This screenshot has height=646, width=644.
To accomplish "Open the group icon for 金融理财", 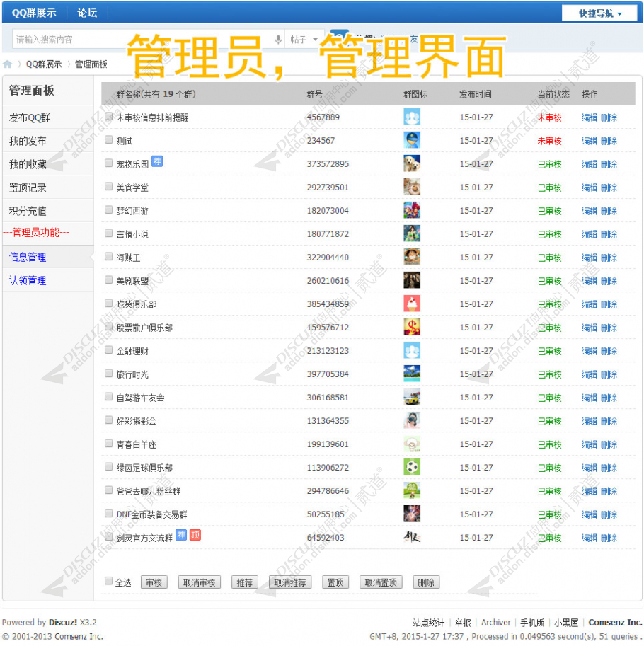I will click(x=412, y=351).
